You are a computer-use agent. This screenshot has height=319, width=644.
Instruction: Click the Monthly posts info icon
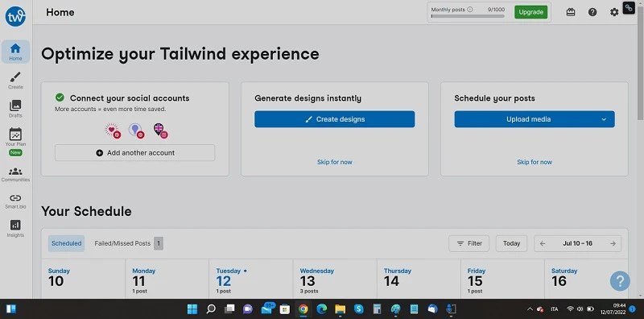470,10
